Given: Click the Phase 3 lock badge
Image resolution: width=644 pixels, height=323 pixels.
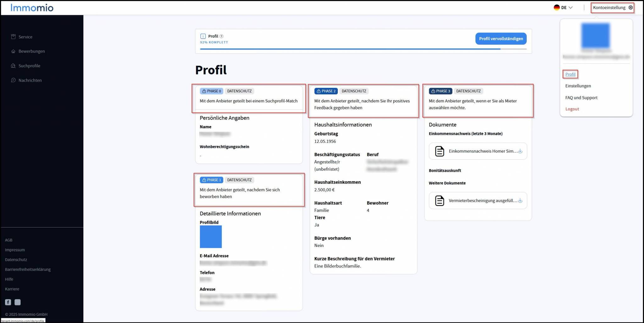Looking at the screenshot, I should click(x=440, y=91).
